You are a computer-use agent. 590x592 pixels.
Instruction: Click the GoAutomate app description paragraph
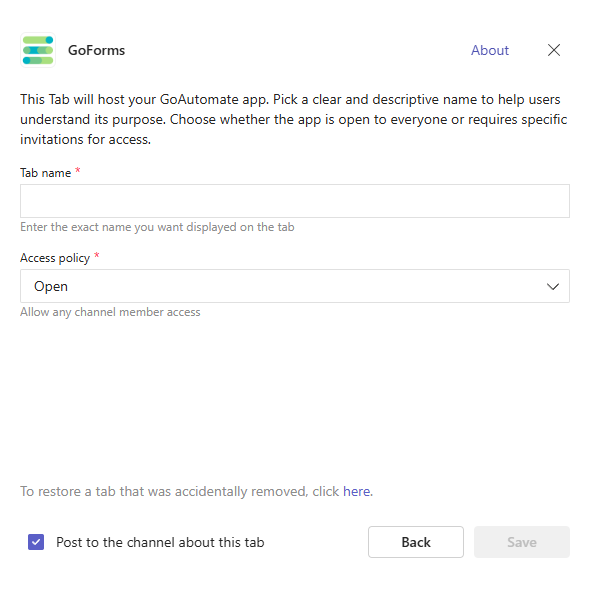point(294,119)
